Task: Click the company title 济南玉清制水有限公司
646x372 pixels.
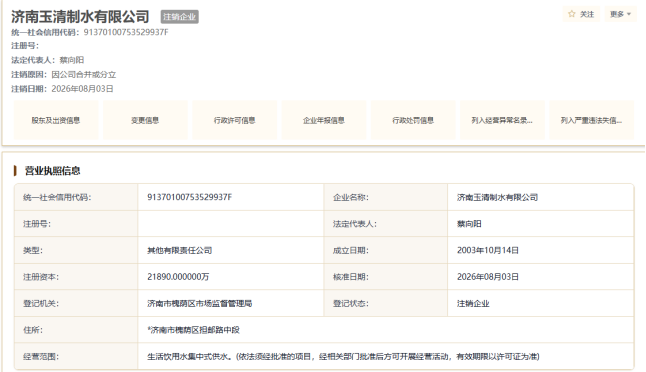Action: tap(80, 16)
